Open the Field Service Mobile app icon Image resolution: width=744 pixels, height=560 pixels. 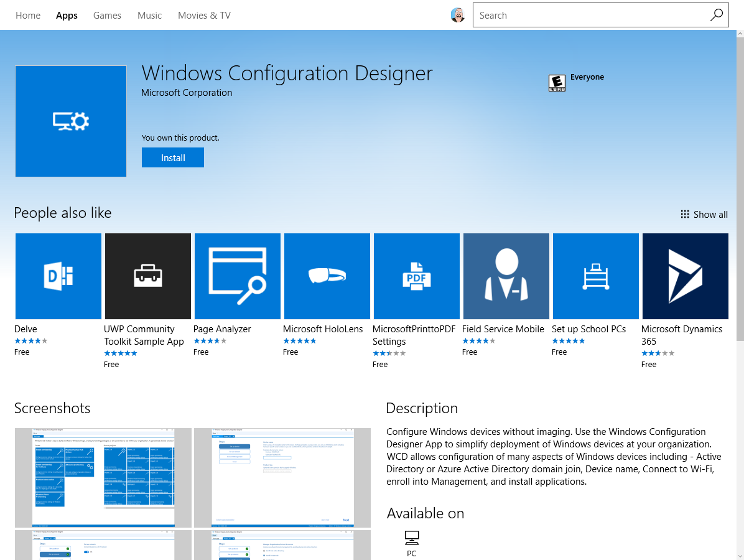pyautogui.click(x=506, y=276)
